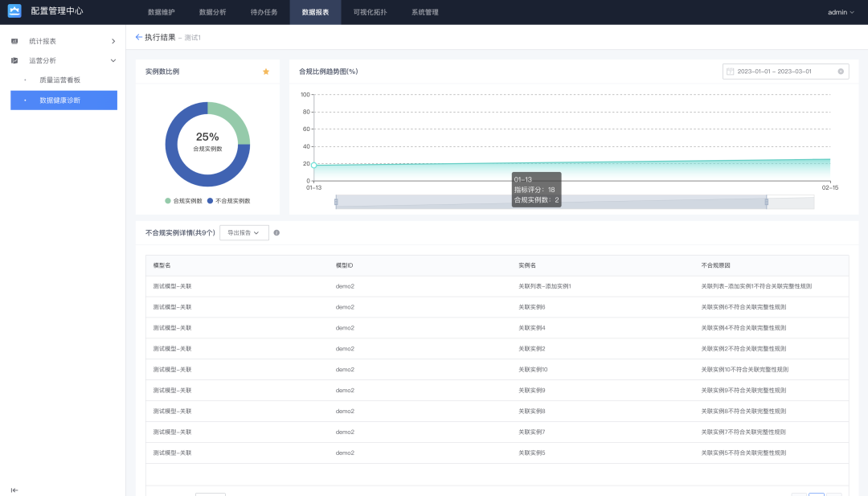The height and width of the screenshot is (496, 868).
Task: Go to the 待办任务 tab
Action: pos(264,12)
